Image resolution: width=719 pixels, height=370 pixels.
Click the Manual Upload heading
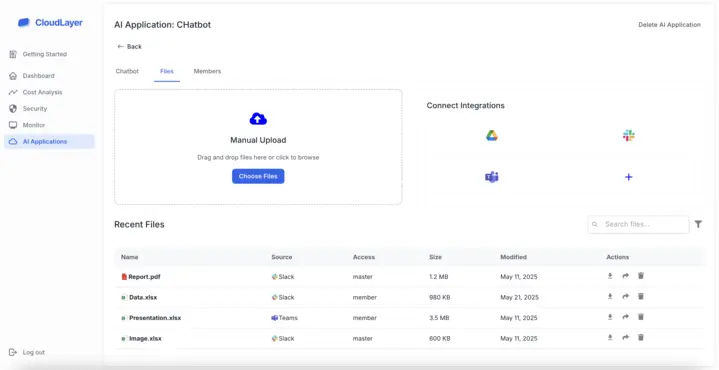coord(258,140)
